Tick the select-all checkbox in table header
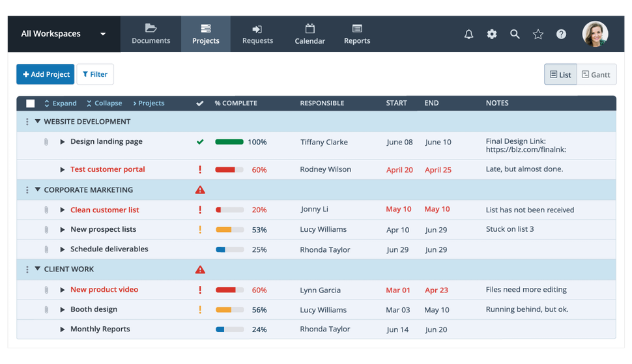632x364 pixels. 31,104
